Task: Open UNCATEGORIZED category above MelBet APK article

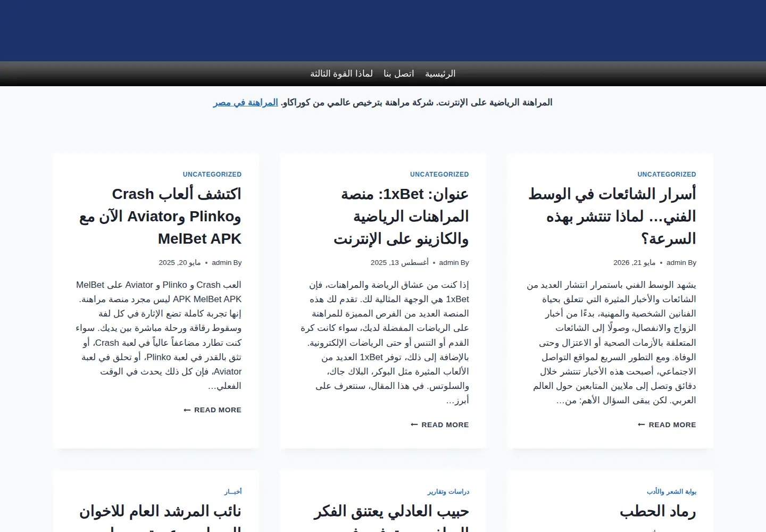Action: tap(212, 174)
